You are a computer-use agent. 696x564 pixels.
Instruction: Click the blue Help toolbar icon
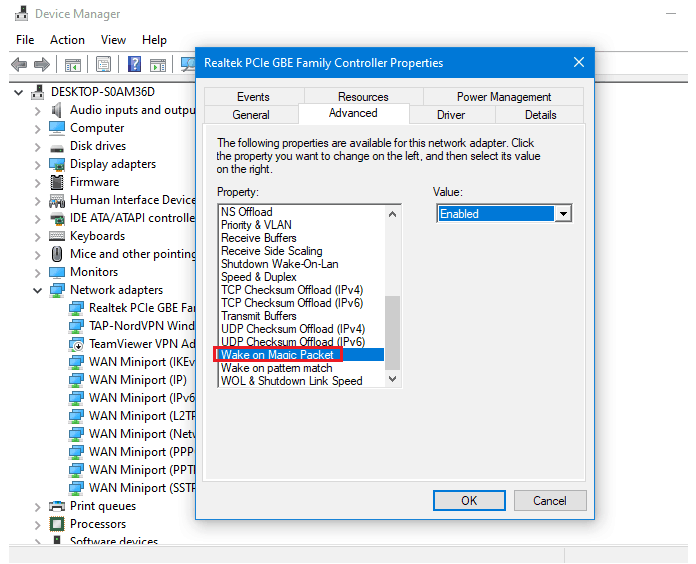[133, 65]
